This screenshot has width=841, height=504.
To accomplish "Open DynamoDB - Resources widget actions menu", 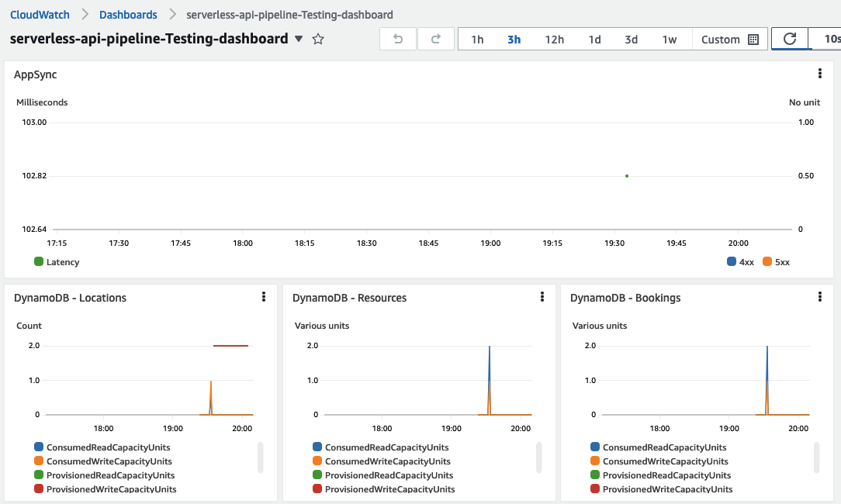I will coord(542,296).
